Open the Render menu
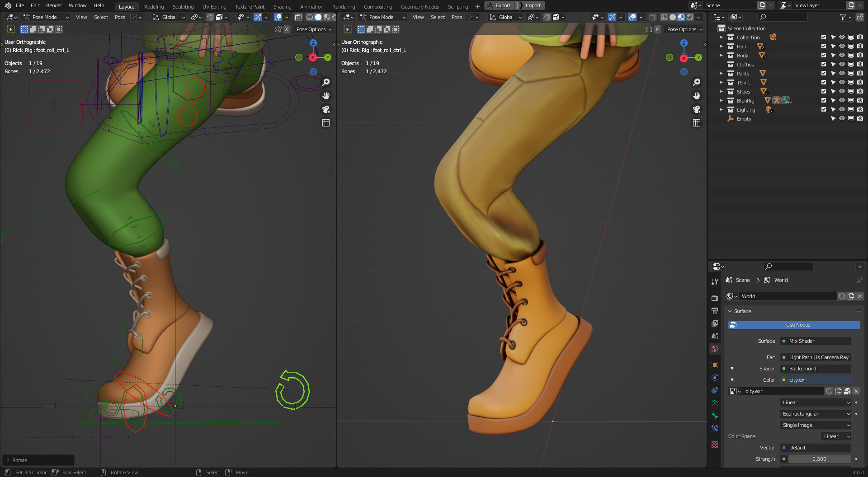Screen dimensions: 868x477 (54, 5)
